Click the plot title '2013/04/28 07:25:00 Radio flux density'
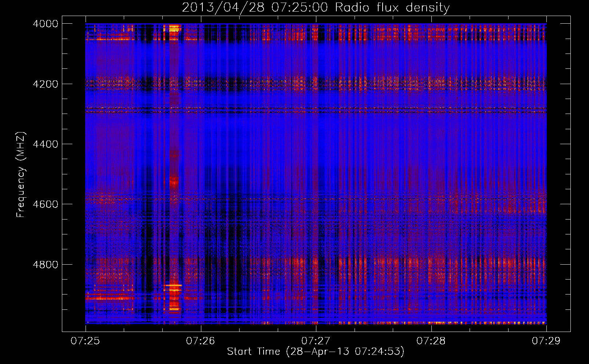The width and height of the screenshot is (589, 364). tap(316, 8)
